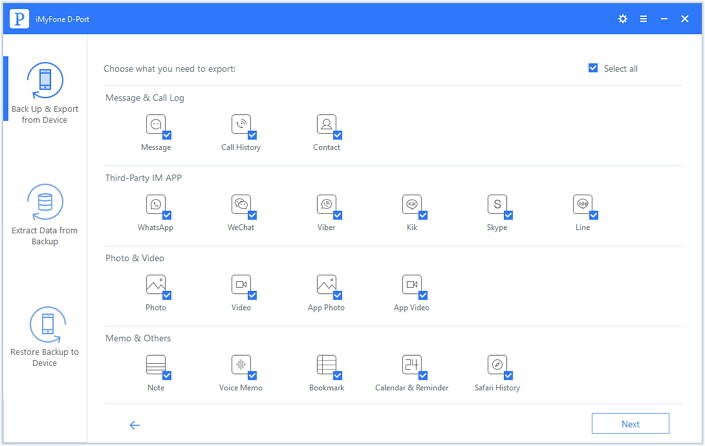The width and height of the screenshot is (705, 446).
Task: Click the WeChat icon
Action: (241, 204)
